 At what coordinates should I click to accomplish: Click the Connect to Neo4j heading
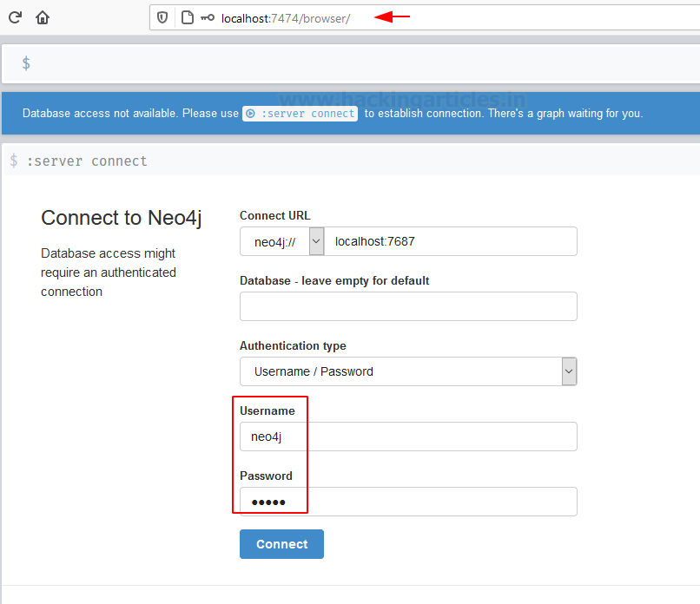pos(122,219)
